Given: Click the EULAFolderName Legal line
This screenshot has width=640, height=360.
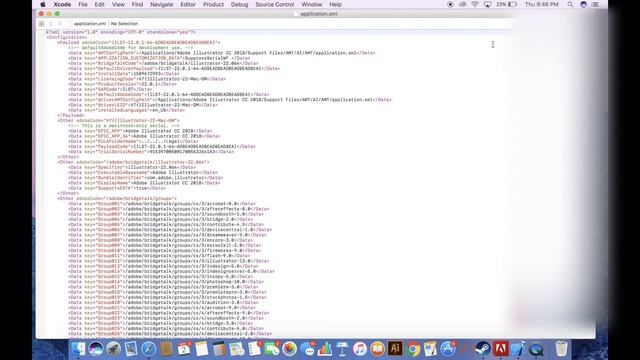Looking at the screenshot, I should coord(133,141).
